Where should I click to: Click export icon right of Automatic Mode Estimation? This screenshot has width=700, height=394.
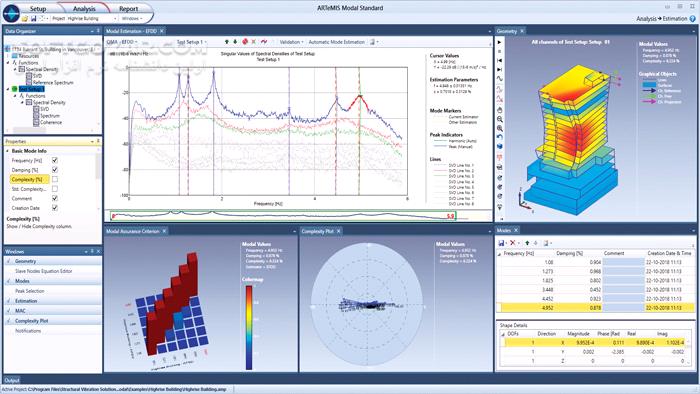(x=372, y=42)
